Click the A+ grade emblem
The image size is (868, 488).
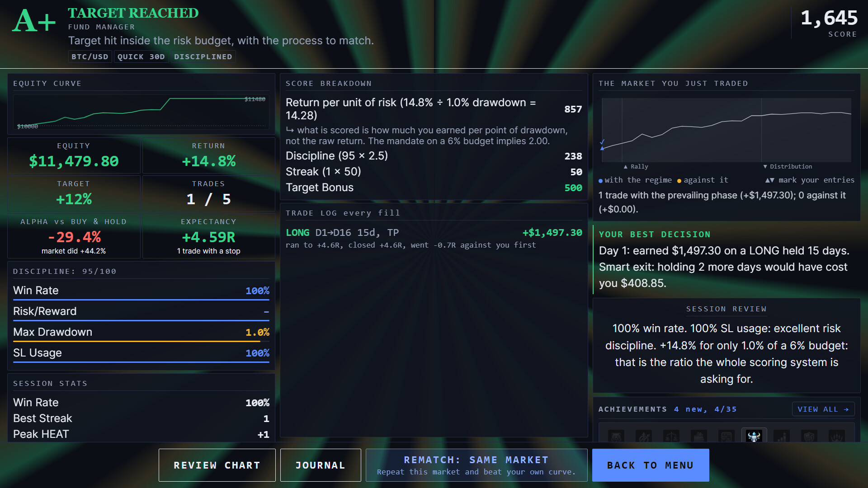[x=34, y=22]
